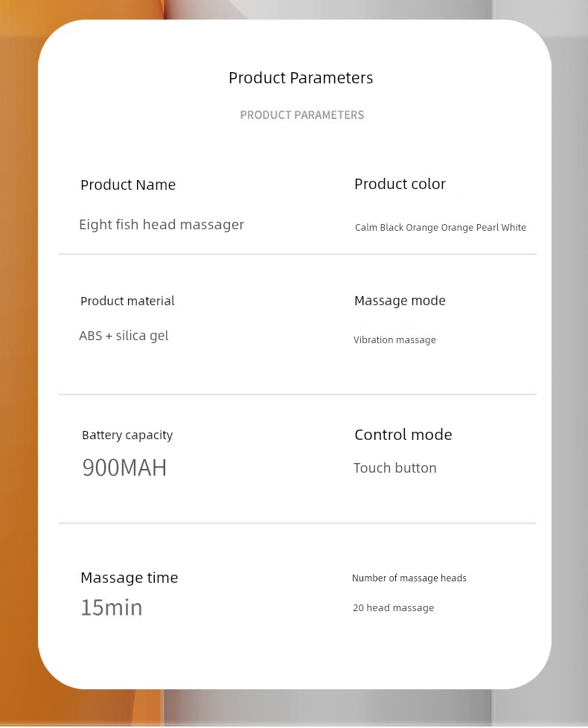The image size is (588, 728).
Task: Select the "Massage time" label
Action: pos(130,578)
